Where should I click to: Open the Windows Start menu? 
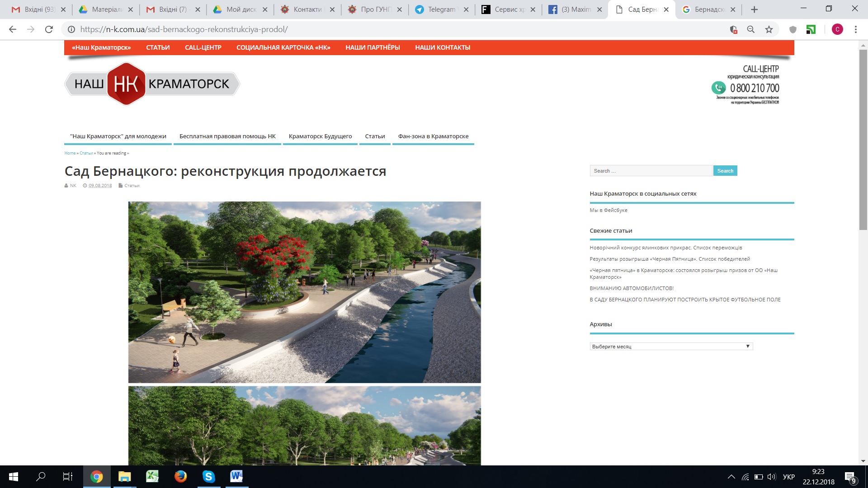coord(13,476)
